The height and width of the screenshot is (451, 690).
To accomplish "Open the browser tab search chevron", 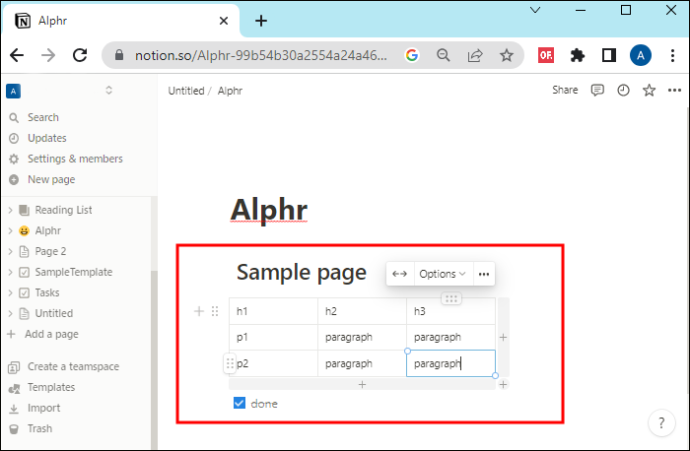I will [535, 10].
